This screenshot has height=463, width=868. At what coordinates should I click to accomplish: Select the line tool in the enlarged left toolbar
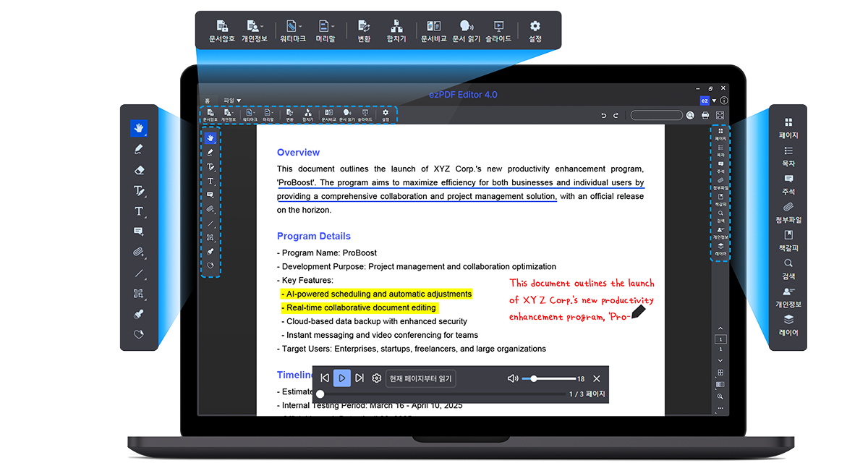(139, 273)
